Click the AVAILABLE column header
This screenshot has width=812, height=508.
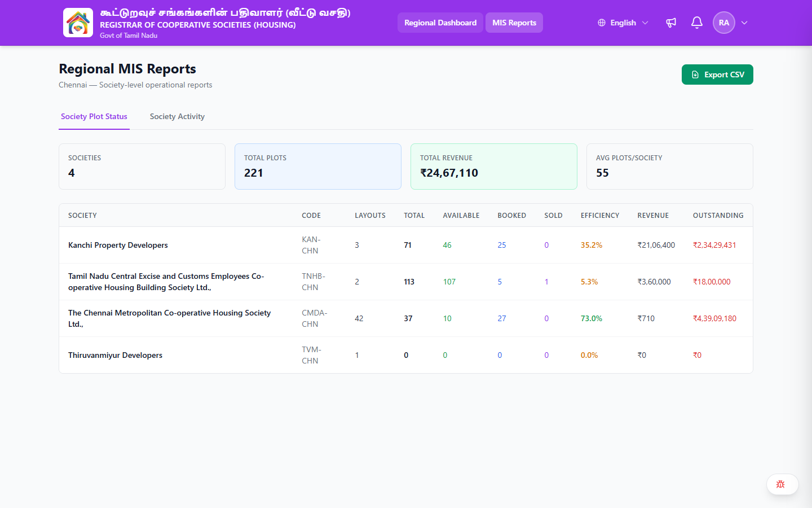(x=461, y=216)
